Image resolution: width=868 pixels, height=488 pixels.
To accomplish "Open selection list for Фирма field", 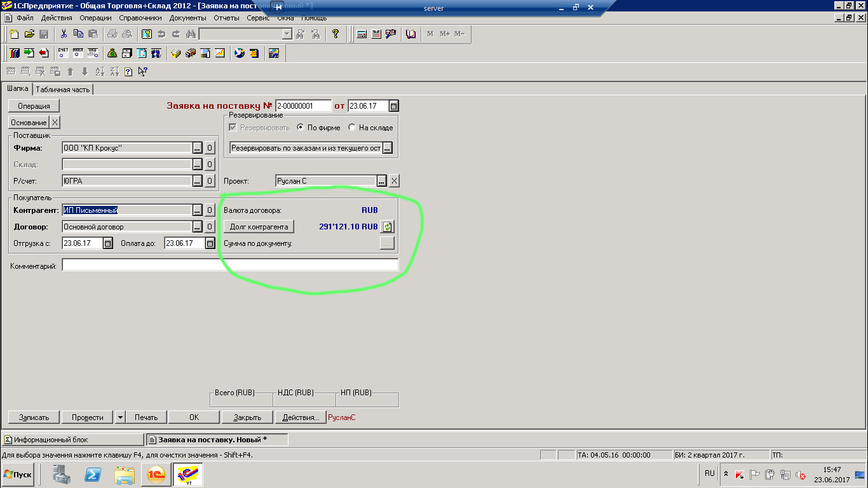I will [197, 148].
